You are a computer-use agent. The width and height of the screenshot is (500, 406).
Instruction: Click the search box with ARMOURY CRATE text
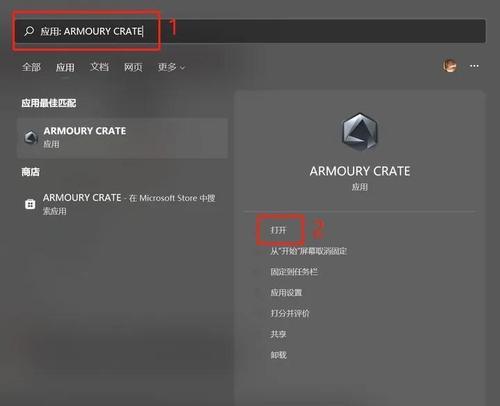pyautogui.click(x=250, y=31)
